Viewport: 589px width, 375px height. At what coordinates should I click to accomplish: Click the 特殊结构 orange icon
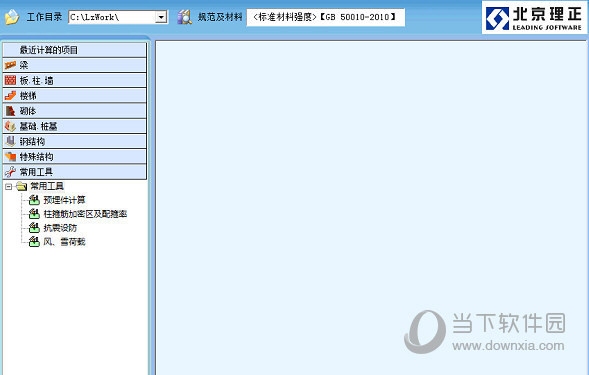click(x=10, y=156)
